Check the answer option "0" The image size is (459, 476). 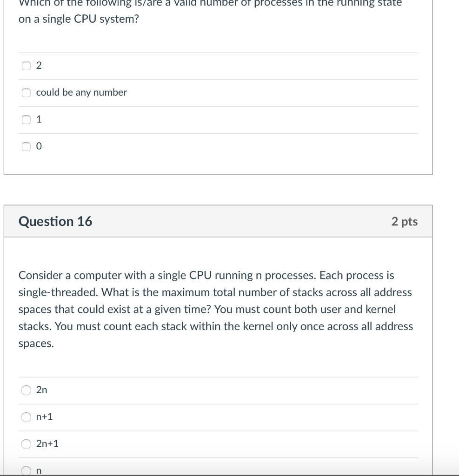(x=26, y=146)
